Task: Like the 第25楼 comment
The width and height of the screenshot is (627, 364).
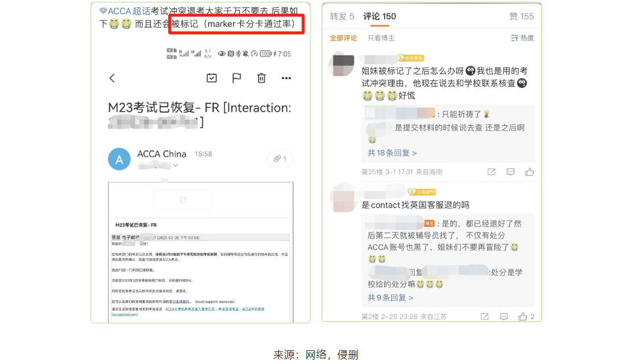Action: point(530,172)
